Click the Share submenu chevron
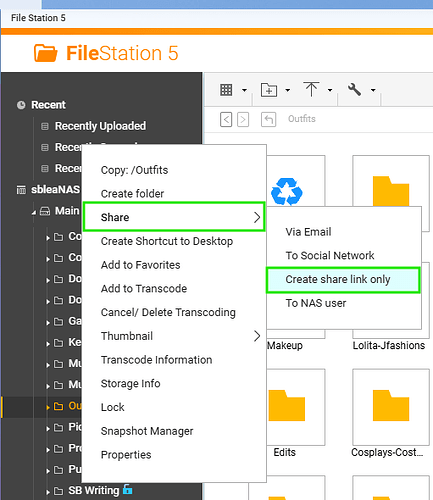This screenshot has height=500, width=433. (257, 217)
